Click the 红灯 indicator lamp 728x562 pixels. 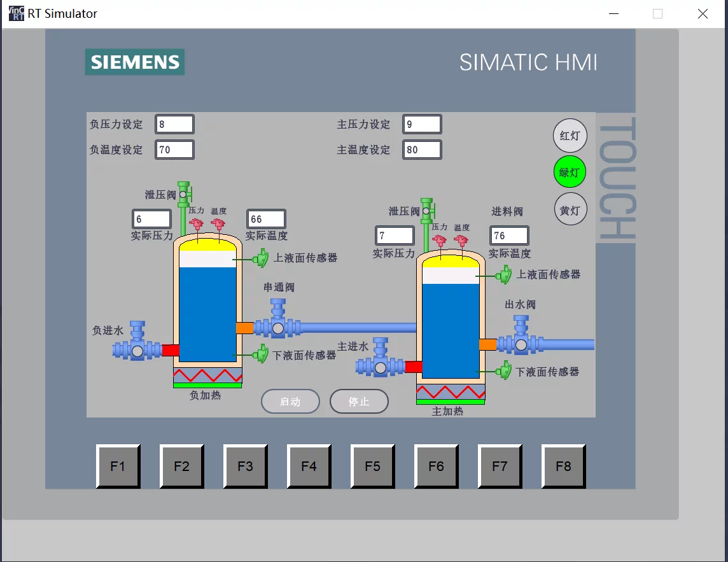pyautogui.click(x=570, y=136)
